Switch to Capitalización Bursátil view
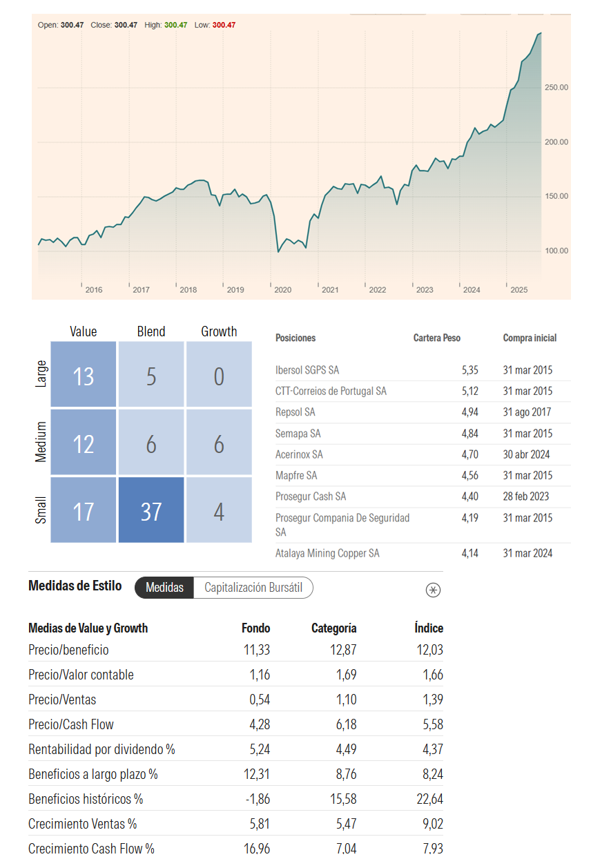 (253, 588)
